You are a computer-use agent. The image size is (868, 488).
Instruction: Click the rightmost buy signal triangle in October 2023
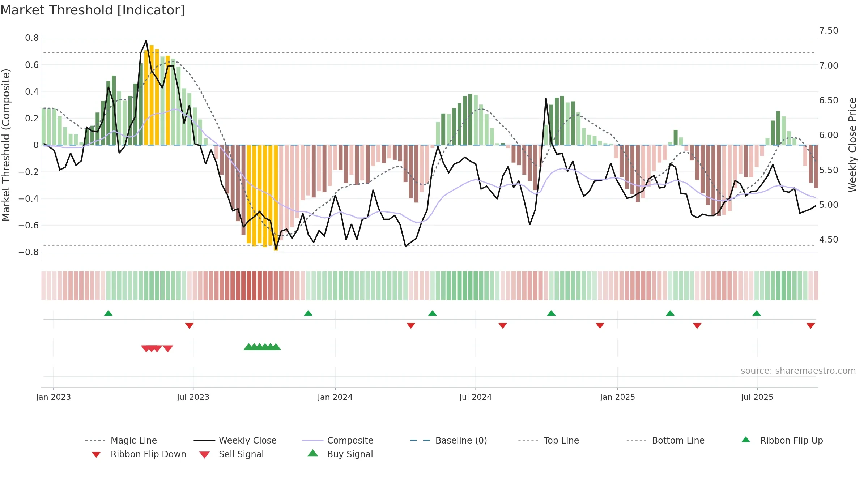(x=276, y=347)
